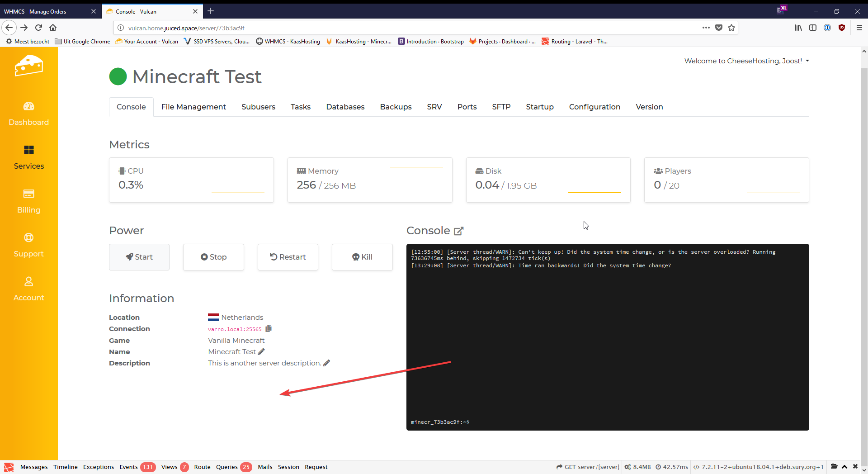Click the Kill server button
The width and height of the screenshot is (868, 474).
(362, 257)
